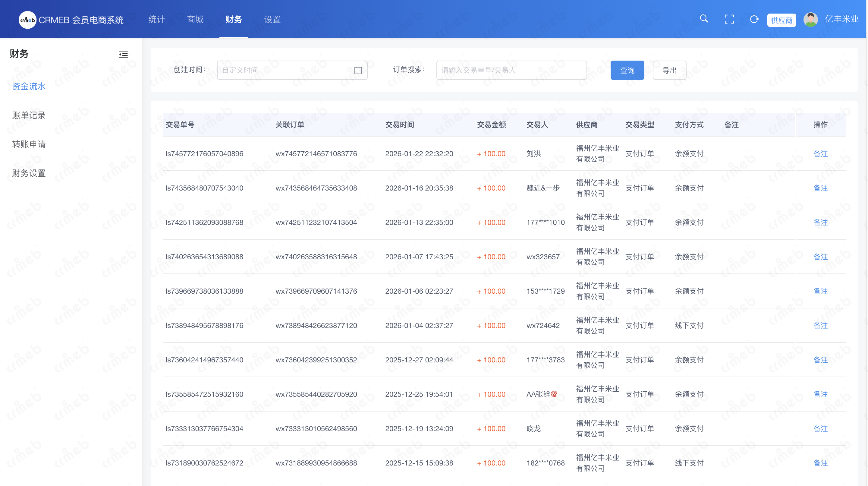Click the 供应商 badge in header
This screenshot has width=868, height=486.
click(x=782, y=20)
